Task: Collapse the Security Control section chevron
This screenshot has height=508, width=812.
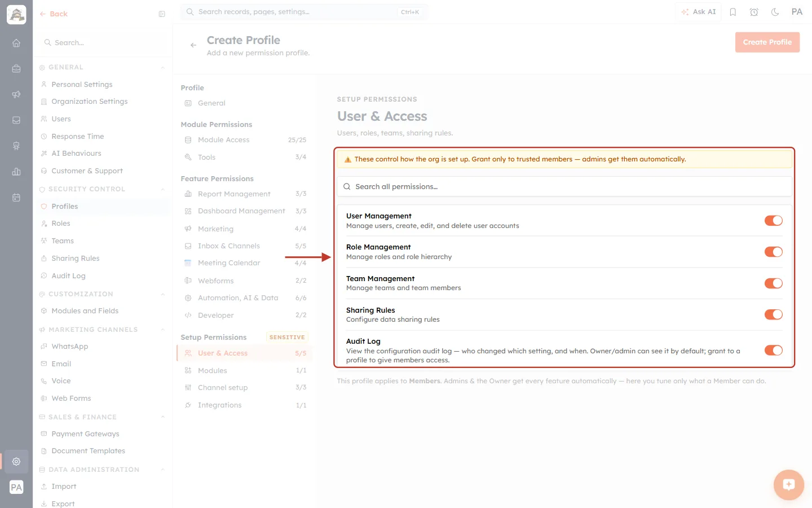Action: coord(163,190)
